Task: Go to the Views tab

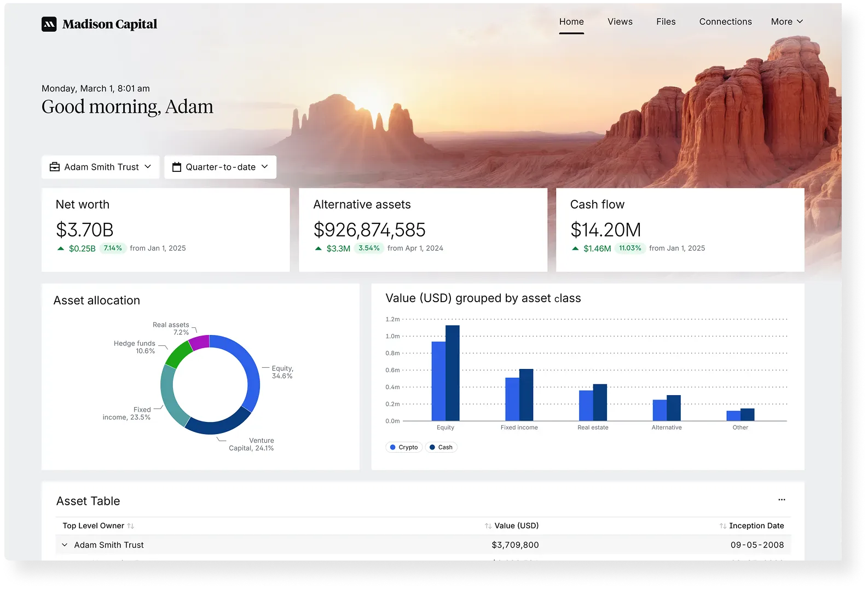Action: tap(620, 22)
